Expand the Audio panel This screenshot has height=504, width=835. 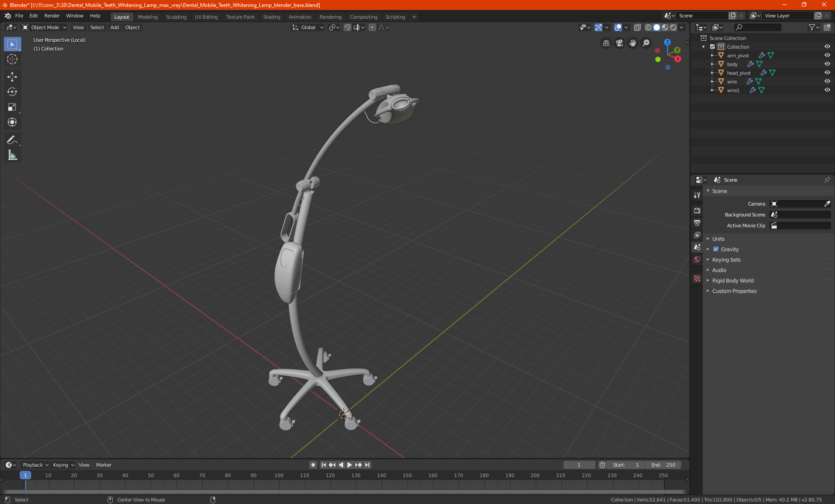(719, 270)
